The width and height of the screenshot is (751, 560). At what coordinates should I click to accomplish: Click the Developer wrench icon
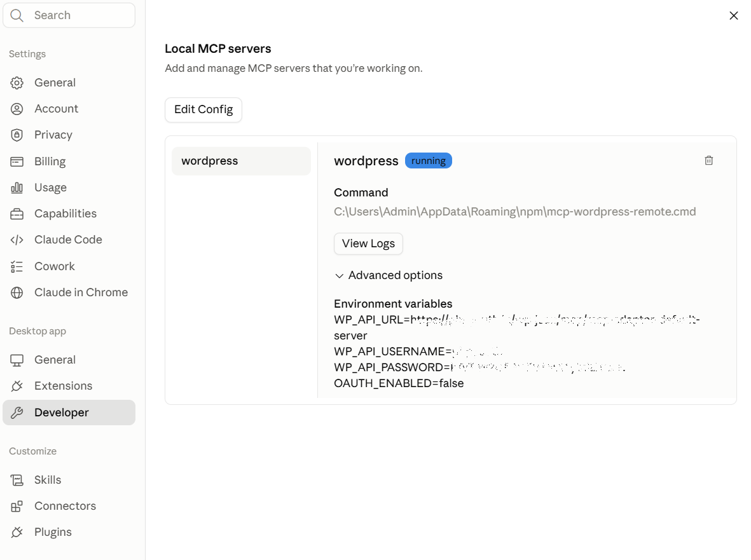(17, 413)
